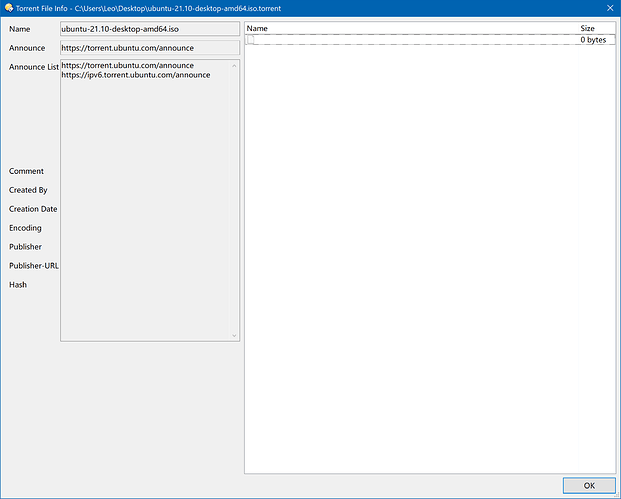Click the Announce URL field
The image size is (621, 499).
click(x=150, y=48)
